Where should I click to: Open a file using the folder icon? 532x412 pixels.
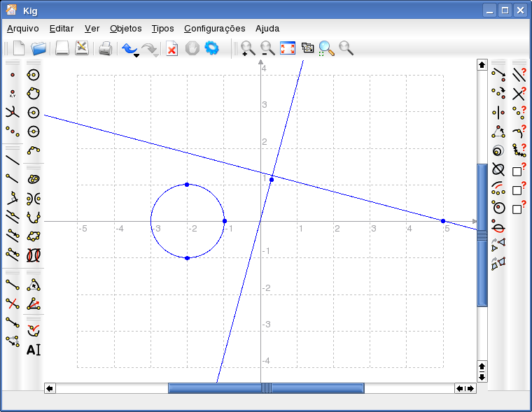pyautogui.click(x=38, y=48)
